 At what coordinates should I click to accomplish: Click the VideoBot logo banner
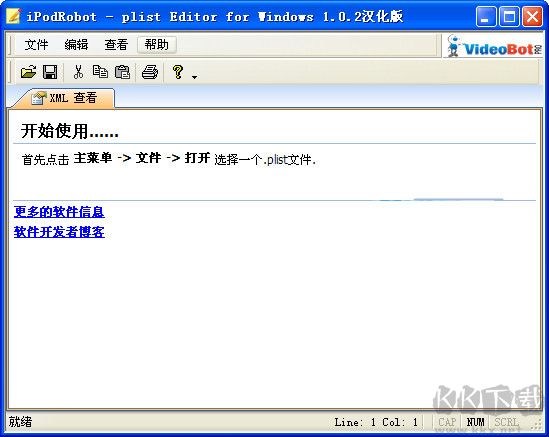click(494, 46)
